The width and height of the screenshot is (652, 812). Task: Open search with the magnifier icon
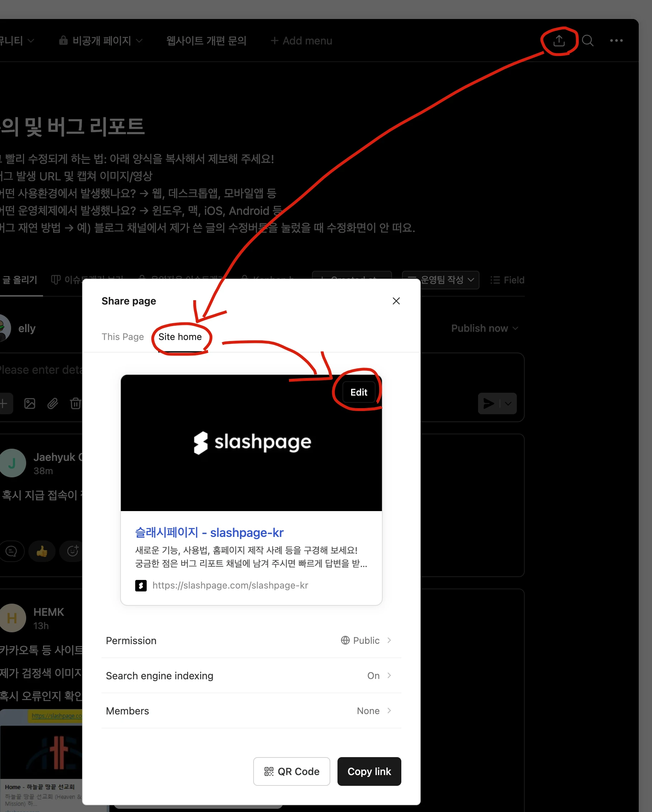coord(587,41)
